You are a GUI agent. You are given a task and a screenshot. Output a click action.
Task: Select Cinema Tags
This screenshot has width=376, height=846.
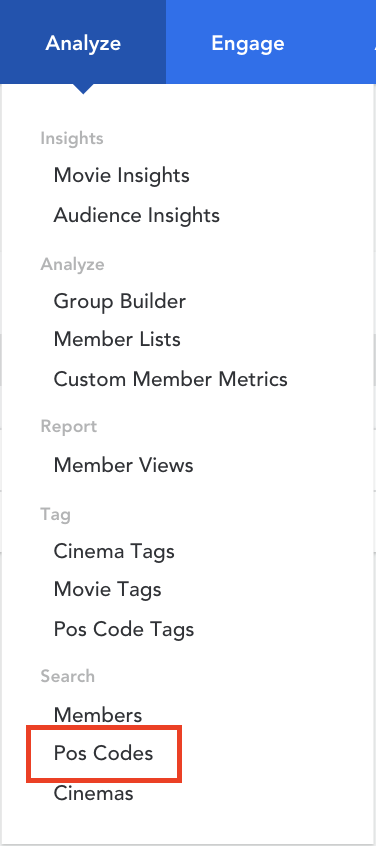[114, 551]
